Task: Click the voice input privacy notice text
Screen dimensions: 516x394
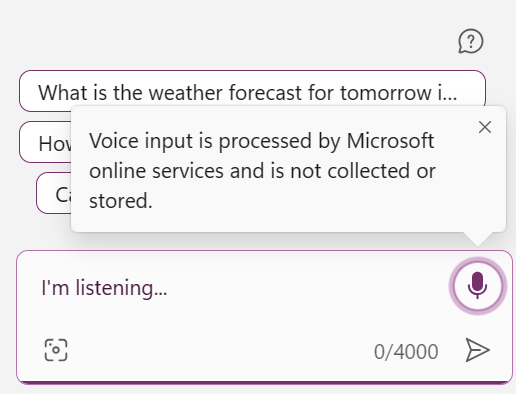Action: click(262, 171)
